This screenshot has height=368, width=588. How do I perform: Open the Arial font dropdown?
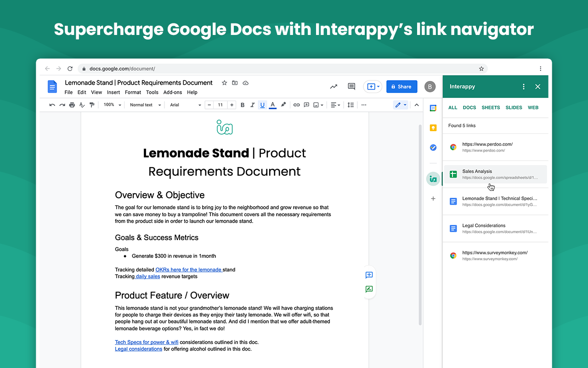(x=186, y=105)
